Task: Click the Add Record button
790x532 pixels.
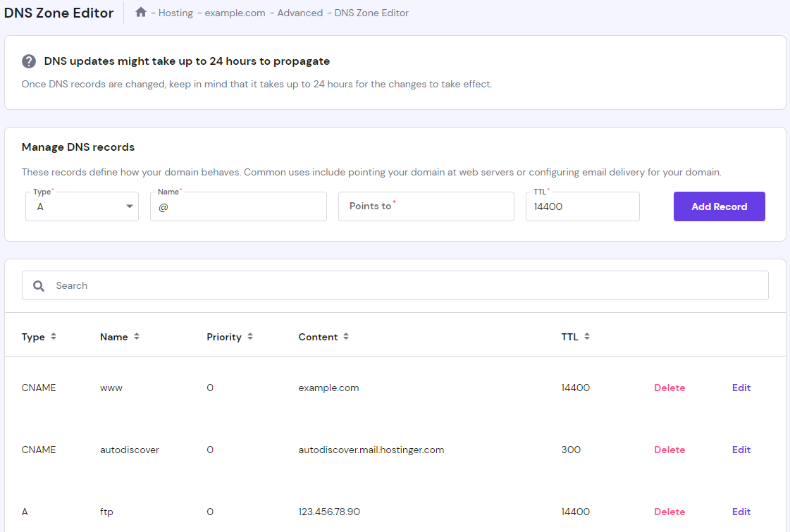Action: (x=719, y=206)
